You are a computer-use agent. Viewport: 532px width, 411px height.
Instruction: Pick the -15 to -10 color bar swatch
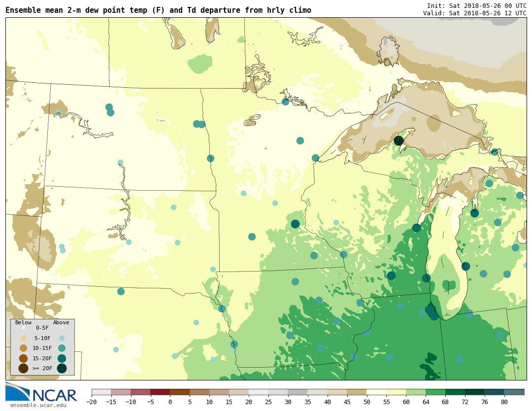click(121, 392)
